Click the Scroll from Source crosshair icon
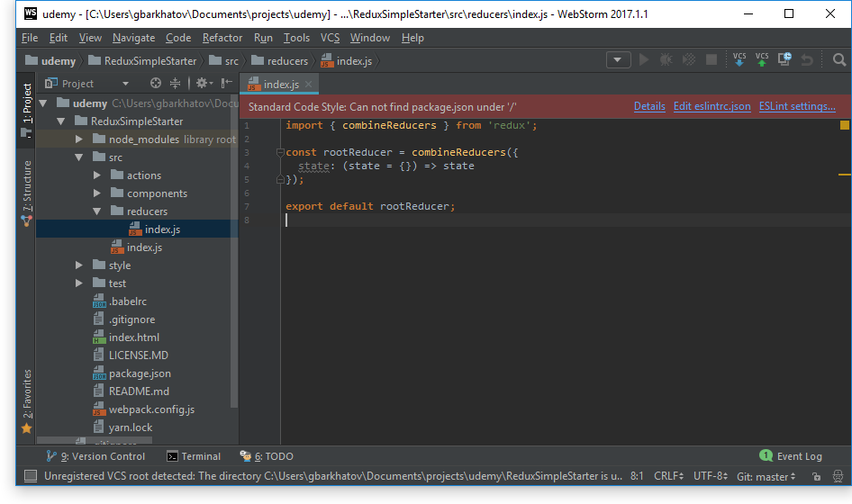 (x=155, y=83)
